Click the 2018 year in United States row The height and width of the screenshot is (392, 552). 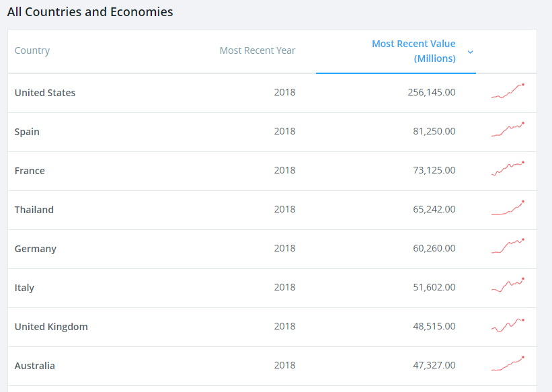[x=285, y=92]
